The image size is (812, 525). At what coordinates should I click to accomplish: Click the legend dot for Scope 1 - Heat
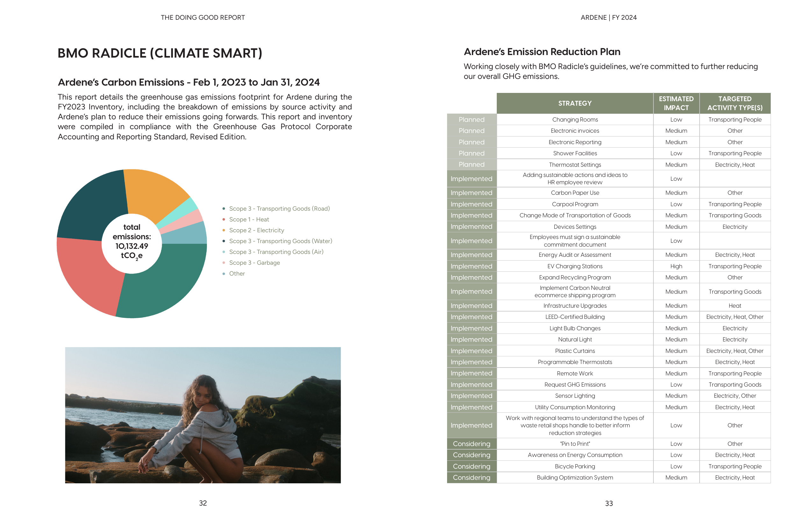coord(224,220)
